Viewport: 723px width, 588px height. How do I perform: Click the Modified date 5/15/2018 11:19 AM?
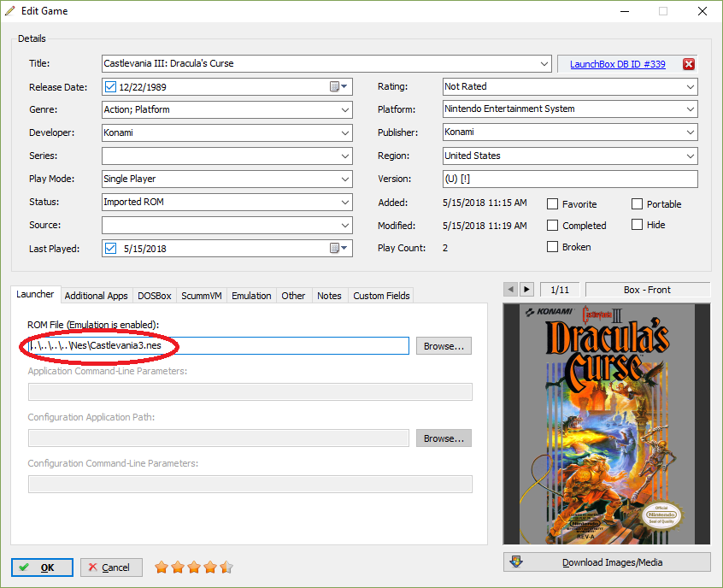tap(485, 226)
